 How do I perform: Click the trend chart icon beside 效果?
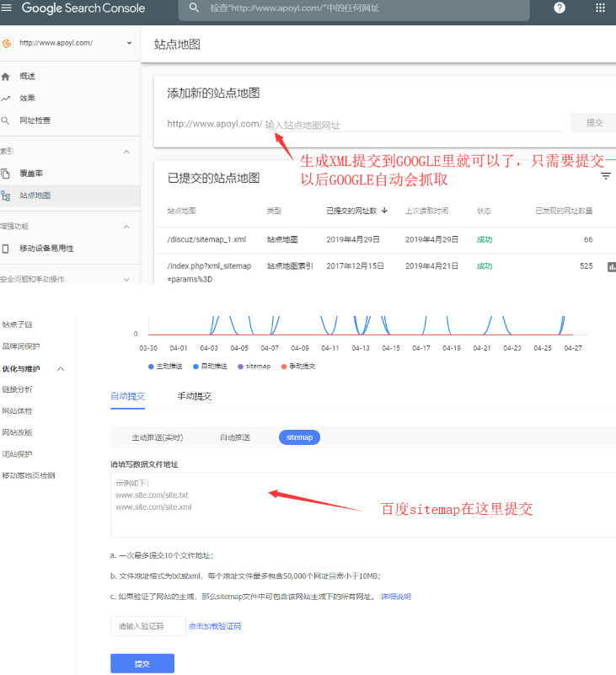5,99
